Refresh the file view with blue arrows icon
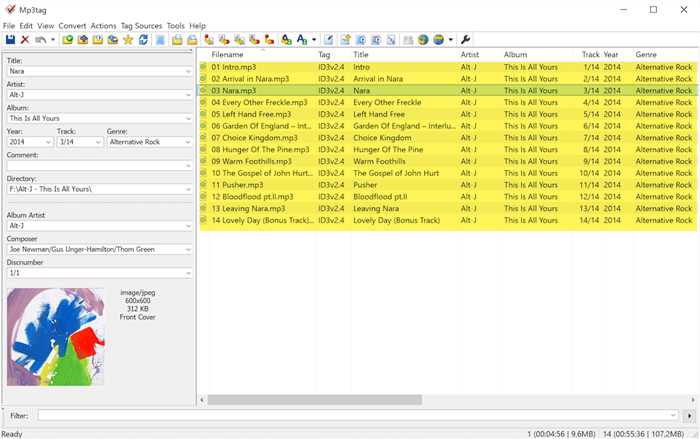 tap(143, 40)
